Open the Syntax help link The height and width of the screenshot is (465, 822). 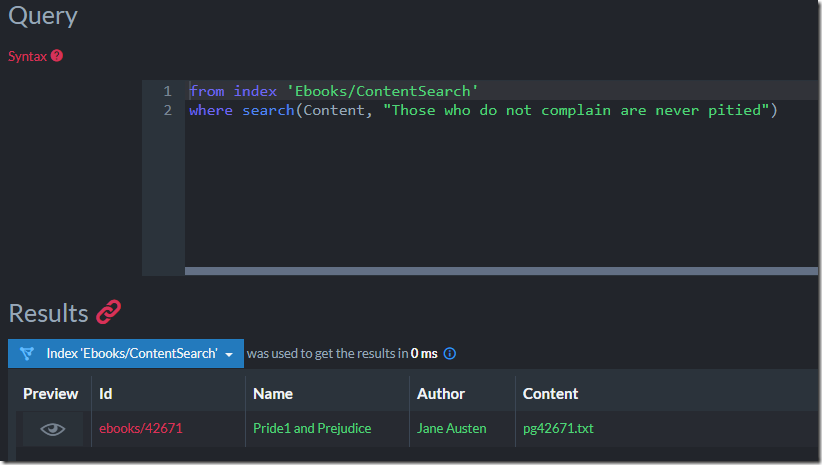(27, 56)
